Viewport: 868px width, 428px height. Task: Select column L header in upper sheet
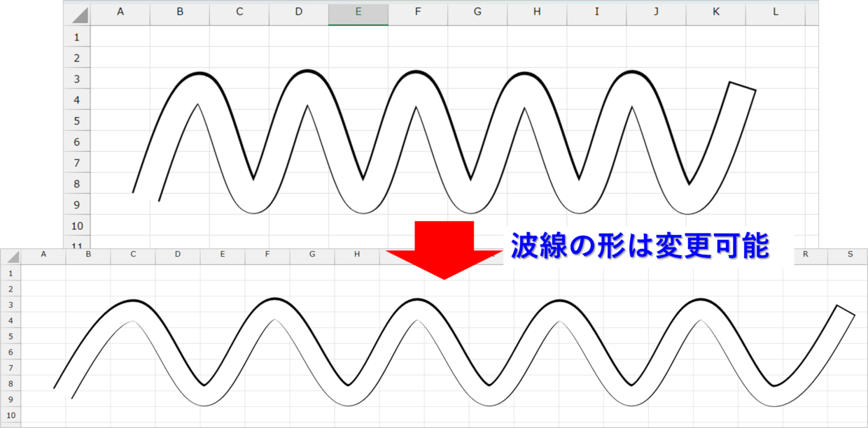click(776, 12)
